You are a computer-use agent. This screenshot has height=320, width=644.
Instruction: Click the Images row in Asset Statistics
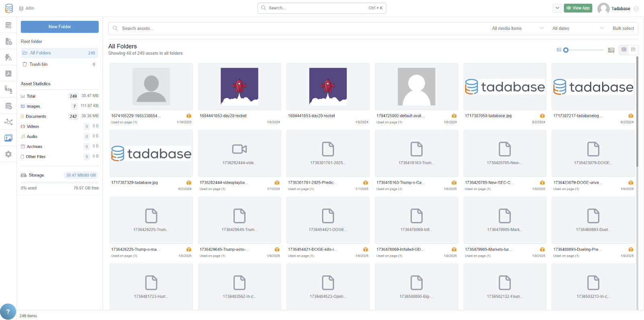60,106
